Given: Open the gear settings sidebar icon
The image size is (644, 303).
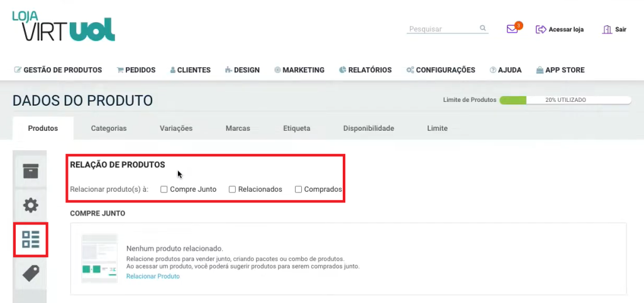Looking at the screenshot, I should [30, 205].
